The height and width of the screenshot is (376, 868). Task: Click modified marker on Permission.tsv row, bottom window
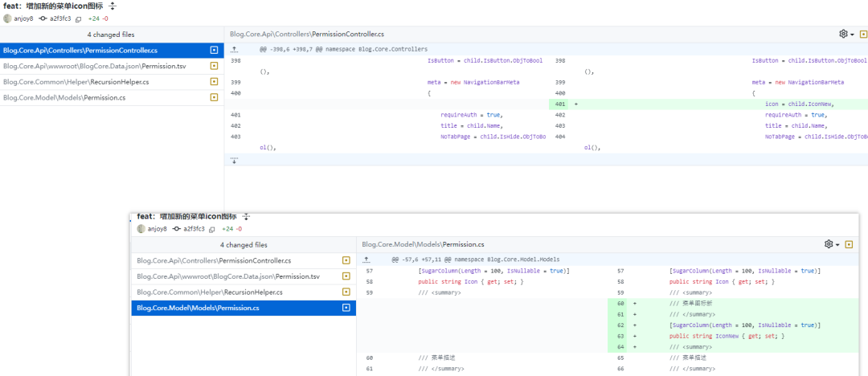coord(346,276)
